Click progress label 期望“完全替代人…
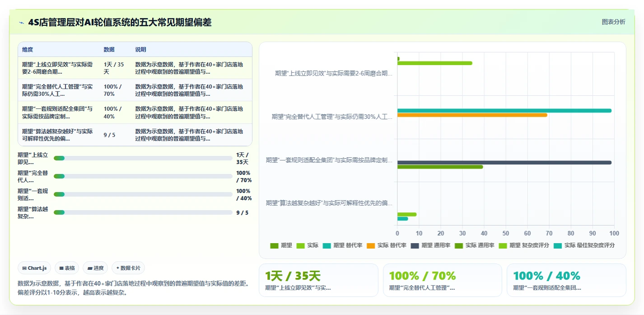 point(33,176)
